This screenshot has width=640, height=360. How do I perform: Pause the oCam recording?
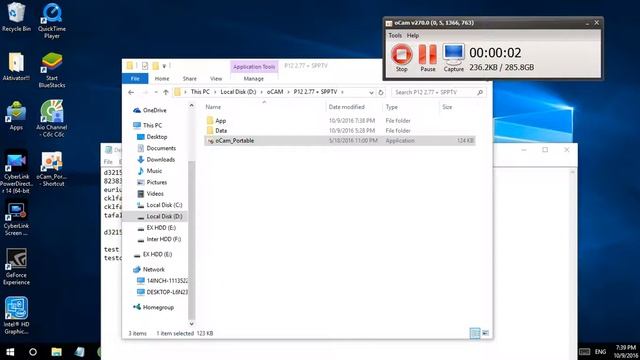[427, 58]
